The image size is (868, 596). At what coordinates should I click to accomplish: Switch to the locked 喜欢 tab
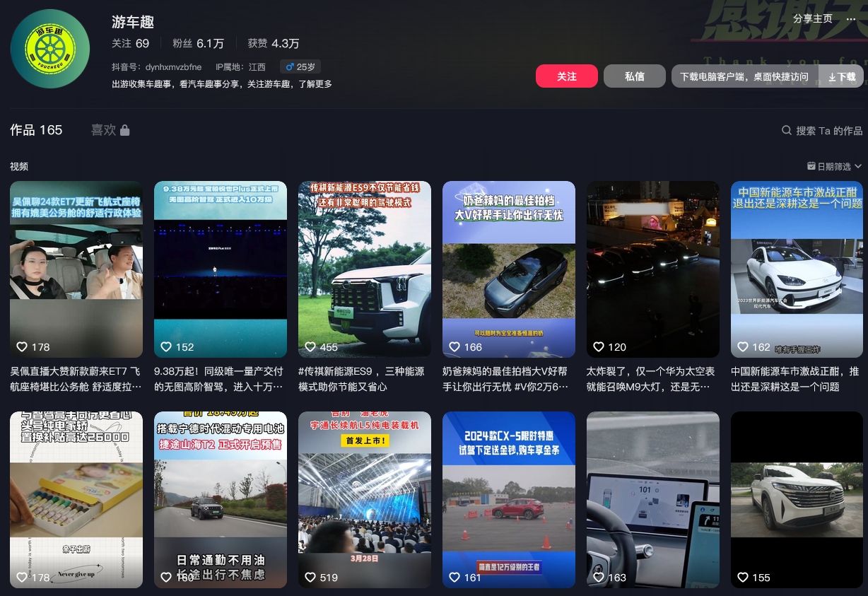pyautogui.click(x=110, y=130)
